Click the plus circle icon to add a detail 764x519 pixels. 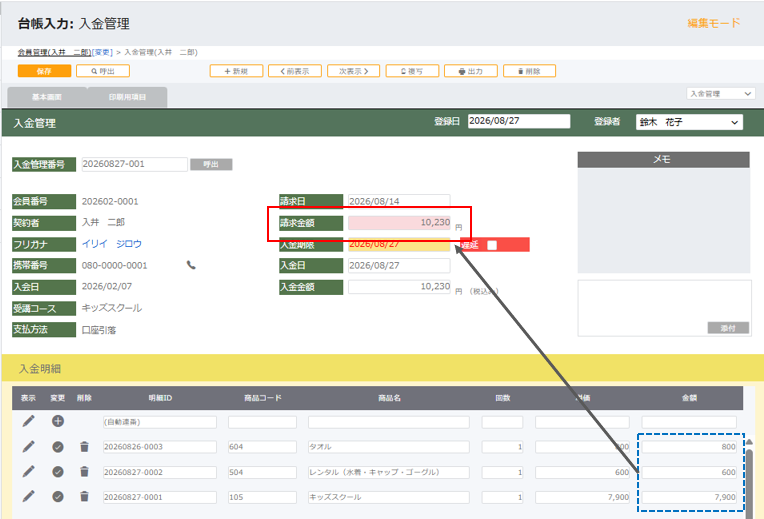58,421
